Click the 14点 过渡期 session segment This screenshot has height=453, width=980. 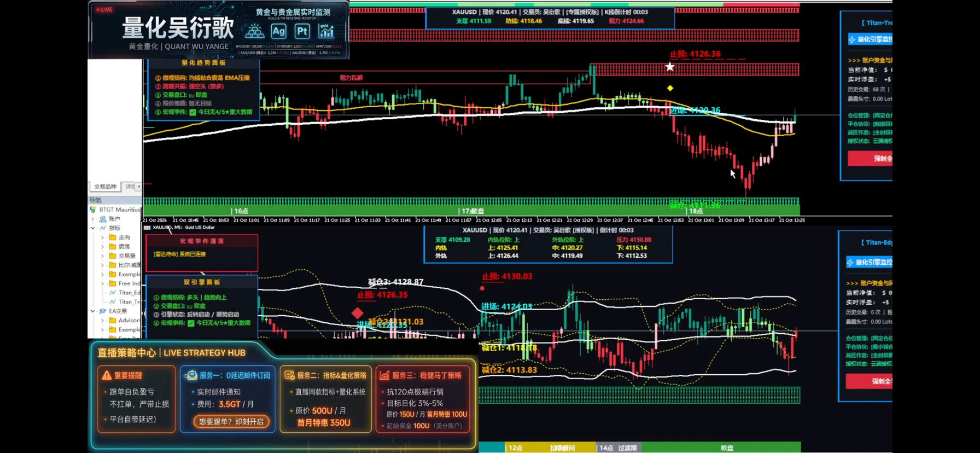pyautogui.click(x=618, y=448)
